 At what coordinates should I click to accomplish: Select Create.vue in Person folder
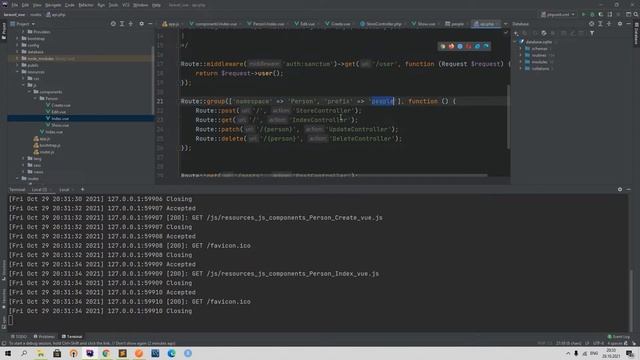click(x=58, y=105)
